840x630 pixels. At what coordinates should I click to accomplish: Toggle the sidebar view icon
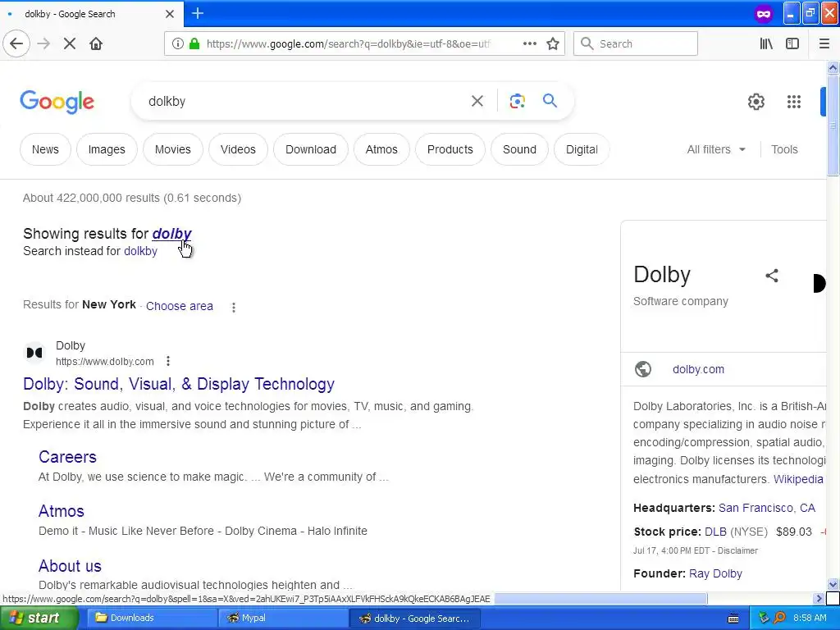coord(792,43)
